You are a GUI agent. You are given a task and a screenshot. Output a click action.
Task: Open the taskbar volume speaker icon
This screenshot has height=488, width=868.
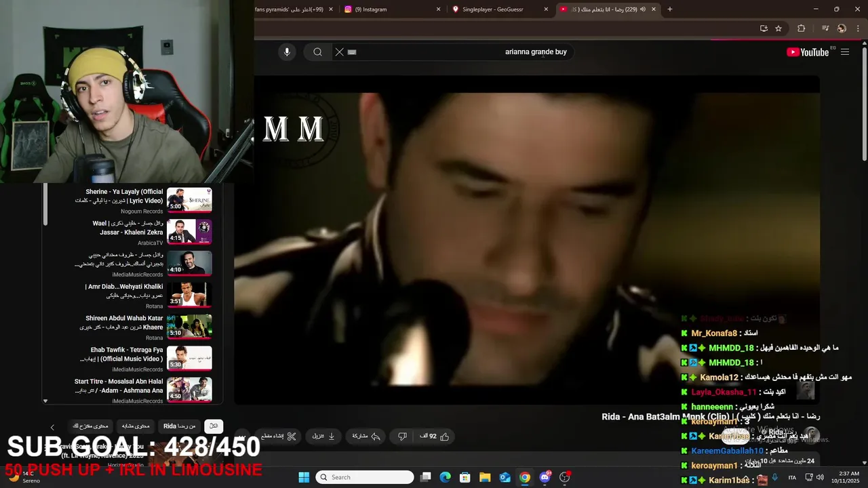tap(820, 477)
